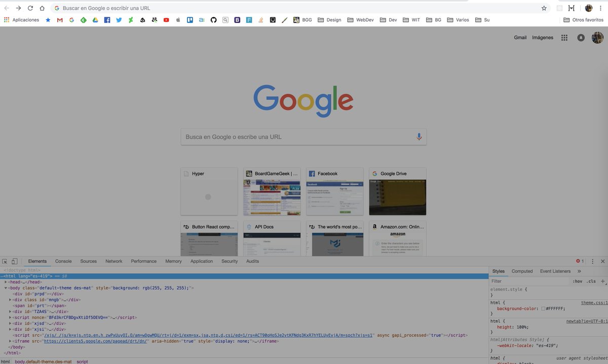This screenshot has height=364, width=608.
Task: Open the Google Drive shortcut tile
Action: click(398, 191)
